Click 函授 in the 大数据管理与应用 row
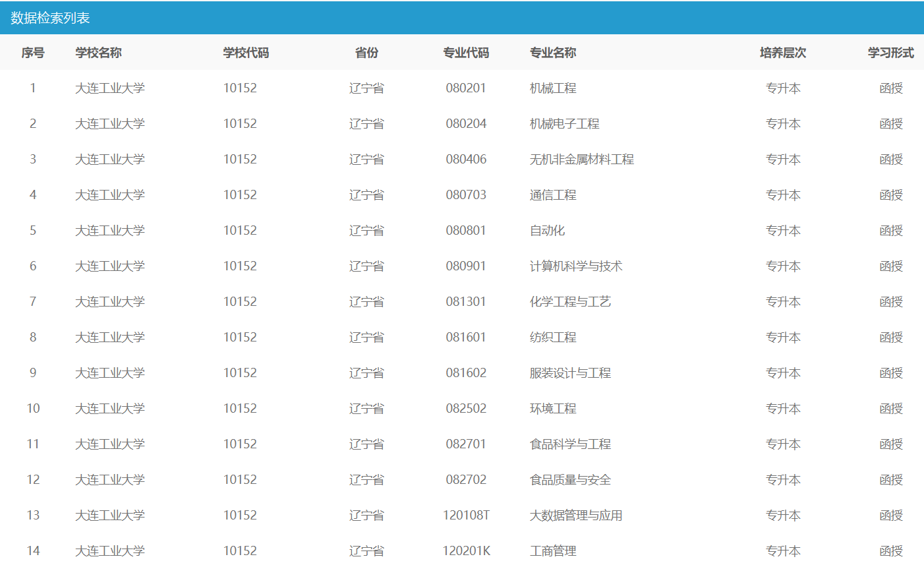The width and height of the screenshot is (924, 565). pos(891,516)
